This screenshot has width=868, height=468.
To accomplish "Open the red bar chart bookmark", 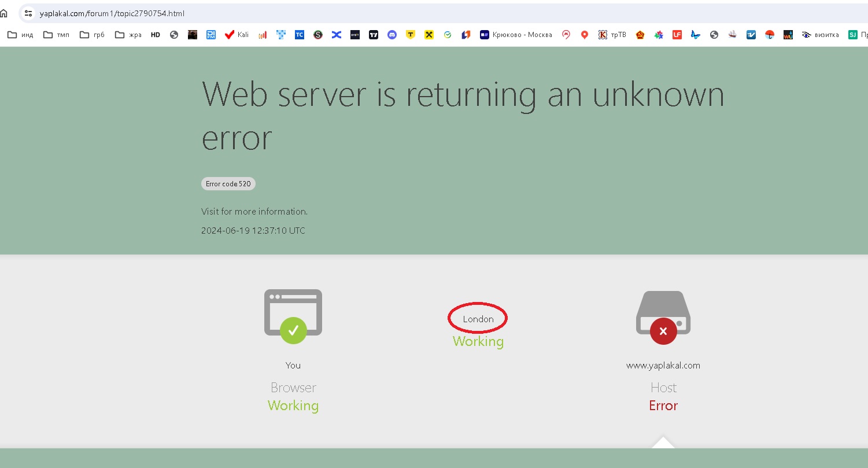I will click(263, 35).
